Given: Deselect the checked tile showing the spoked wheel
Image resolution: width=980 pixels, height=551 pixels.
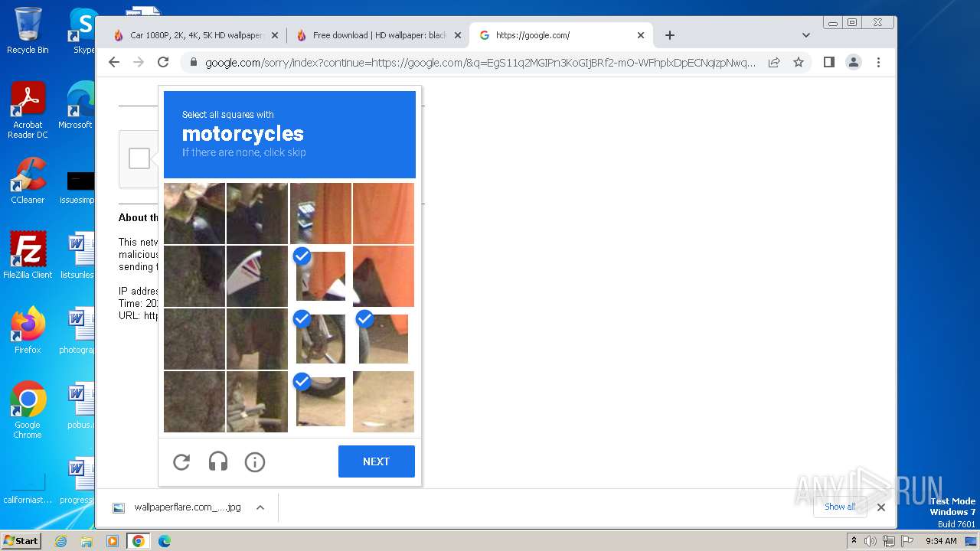Looking at the screenshot, I should (321, 339).
